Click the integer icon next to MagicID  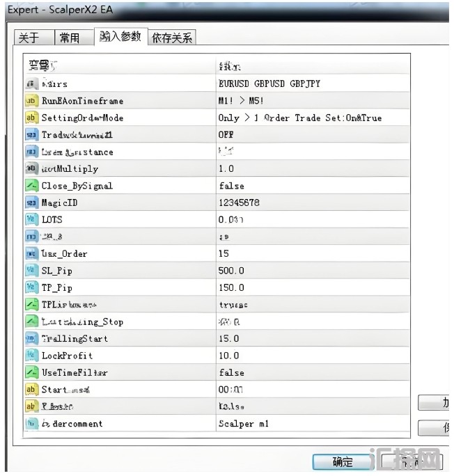31,203
